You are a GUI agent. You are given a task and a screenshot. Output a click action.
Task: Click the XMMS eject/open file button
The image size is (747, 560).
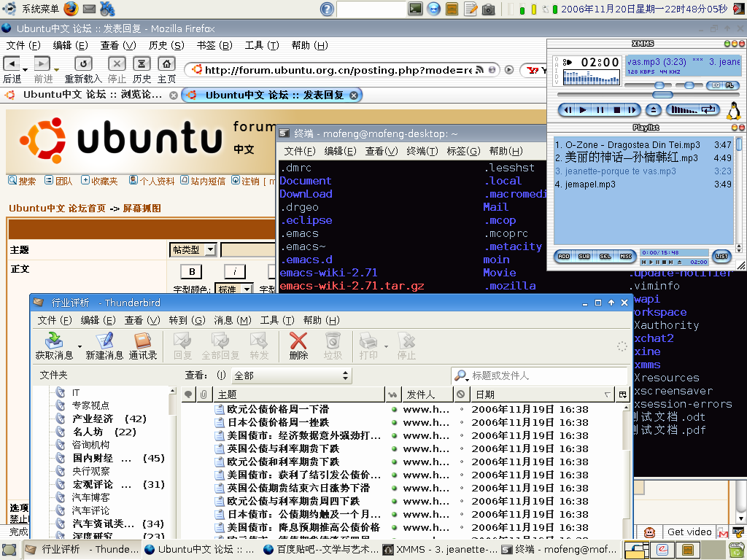tap(654, 110)
